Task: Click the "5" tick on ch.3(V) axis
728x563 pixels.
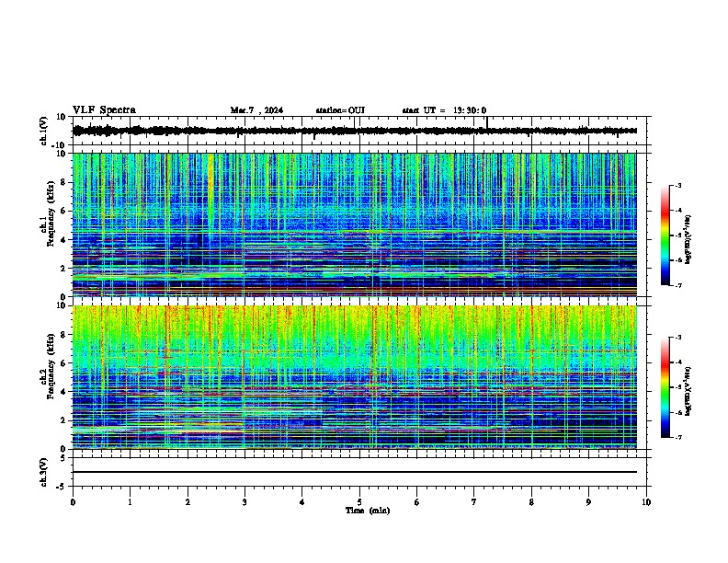Action: click(x=63, y=457)
